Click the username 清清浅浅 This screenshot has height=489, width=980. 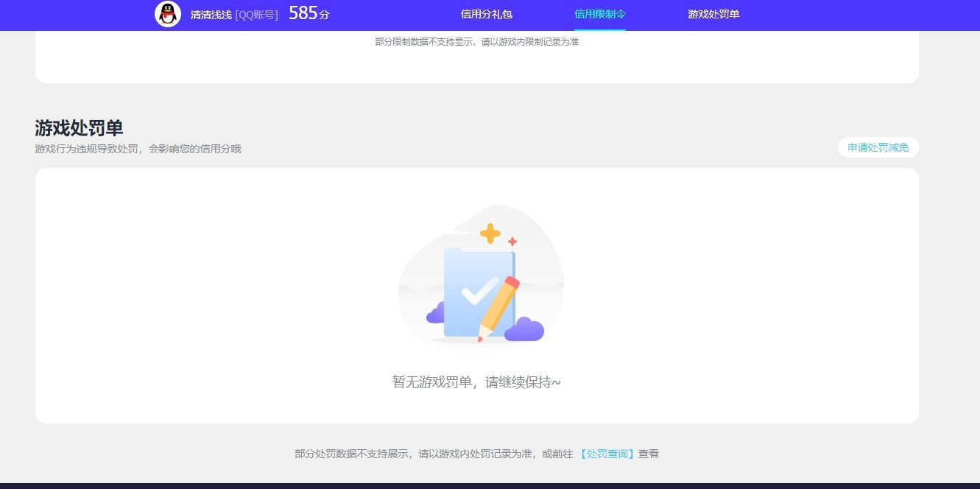(211, 15)
